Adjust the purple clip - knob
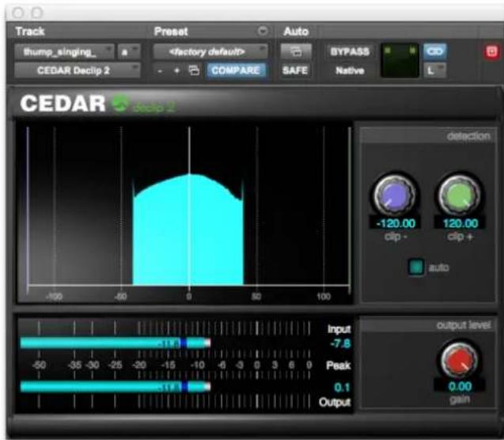 (395, 195)
